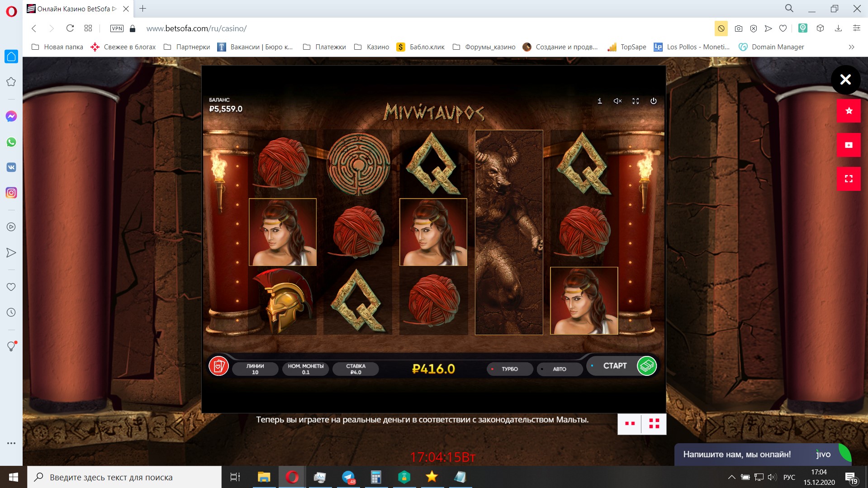Open TopSape bookmark

pos(627,47)
